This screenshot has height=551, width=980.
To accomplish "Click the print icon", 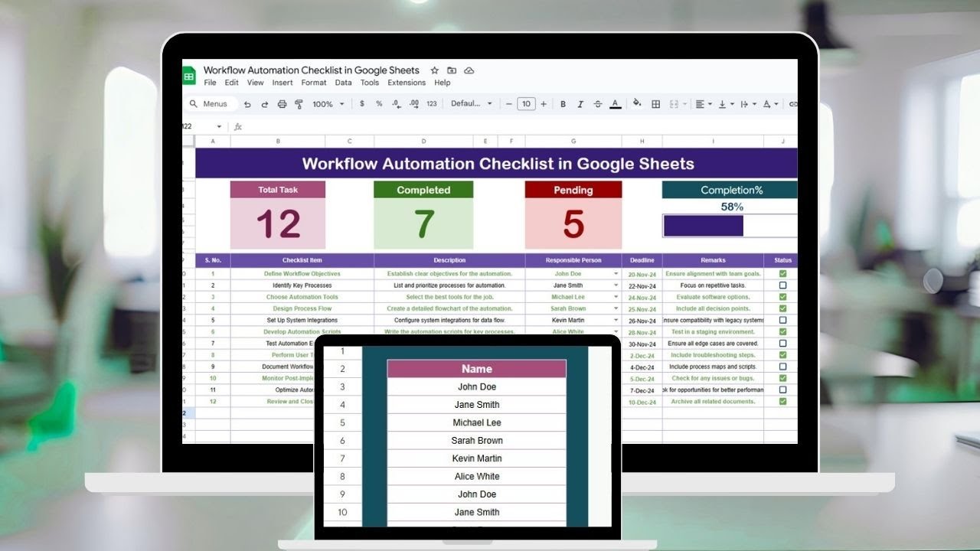I will click(282, 104).
